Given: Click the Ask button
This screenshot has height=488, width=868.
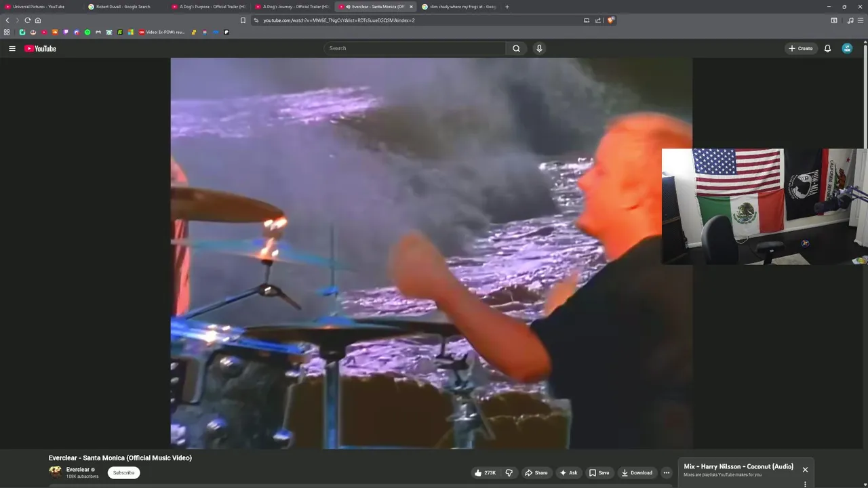Looking at the screenshot, I should [568, 472].
